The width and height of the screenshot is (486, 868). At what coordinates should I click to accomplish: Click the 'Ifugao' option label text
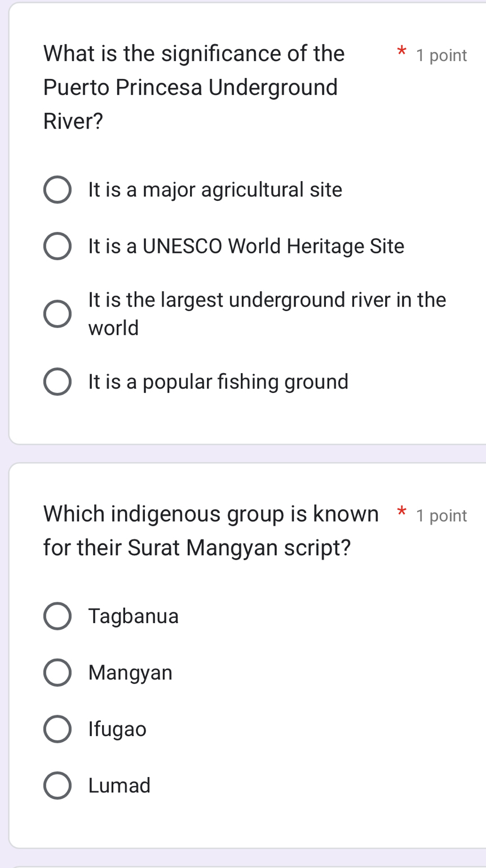(117, 729)
